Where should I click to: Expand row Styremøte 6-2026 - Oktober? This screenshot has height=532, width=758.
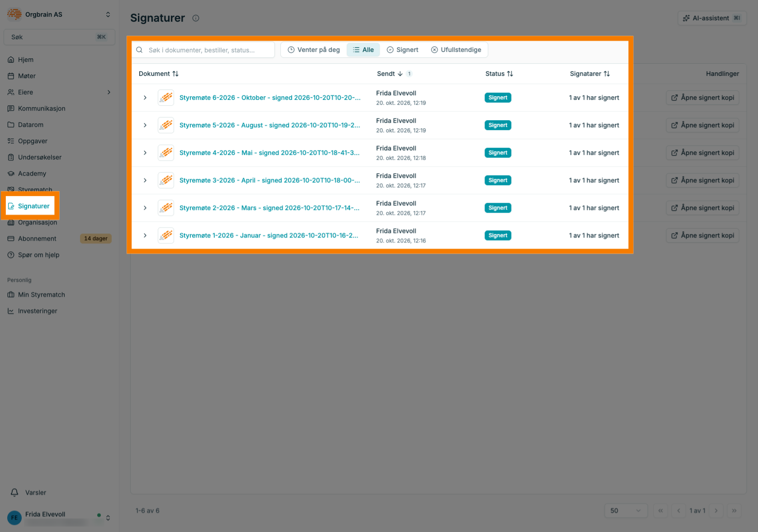coord(145,98)
